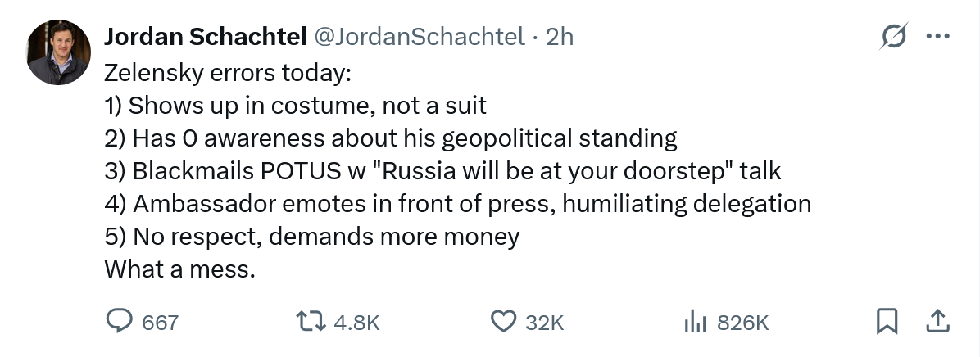Click the repost arrows icon
The width and height of the screenshot is (980, 357).
click(311, 322)
